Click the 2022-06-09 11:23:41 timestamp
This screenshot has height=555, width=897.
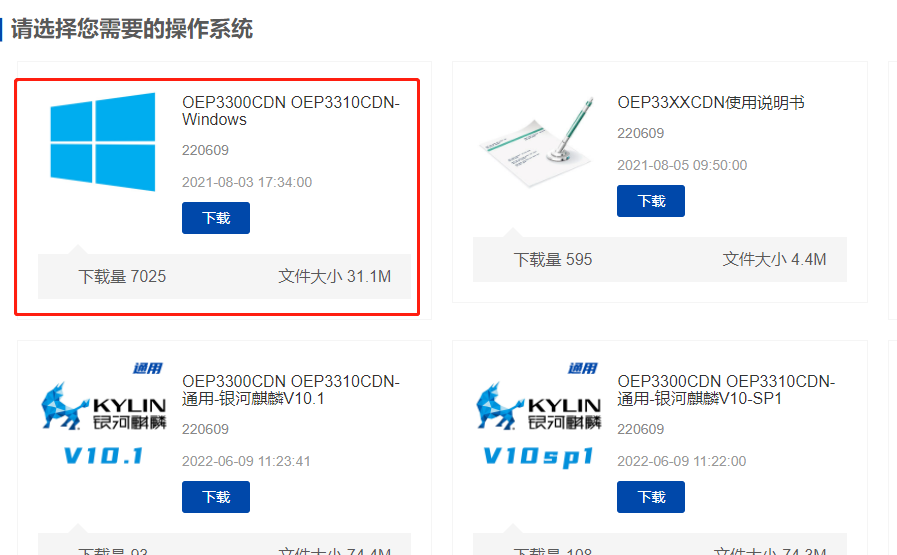(246, 461)
